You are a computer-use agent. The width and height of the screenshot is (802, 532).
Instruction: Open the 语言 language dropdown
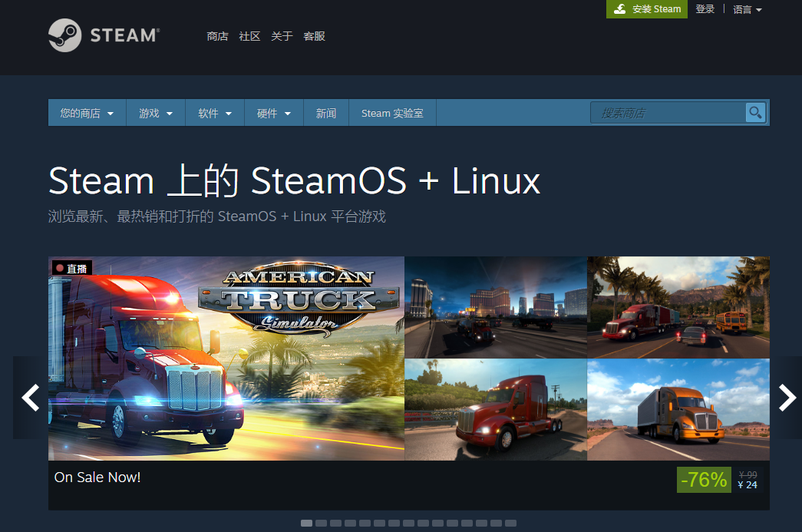click(x=748, y=9)
